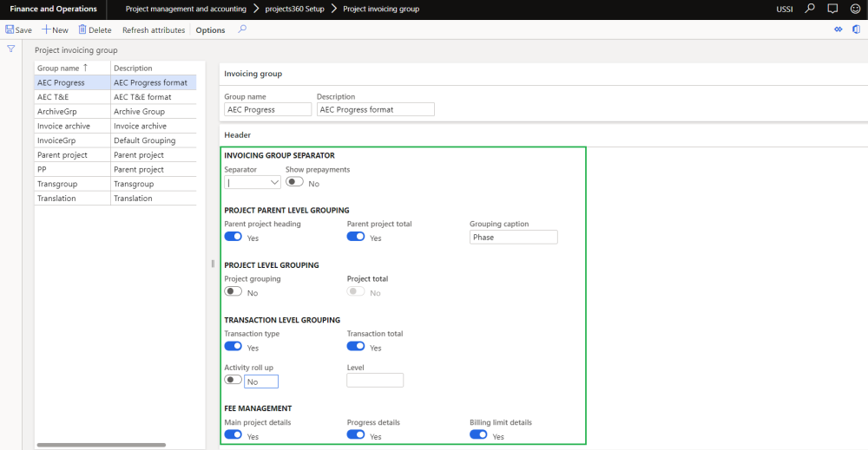Image resolution: width=868 pixels, height=450 pixels.
Task: Sort by the Group name column header
Action: [61, 68]
